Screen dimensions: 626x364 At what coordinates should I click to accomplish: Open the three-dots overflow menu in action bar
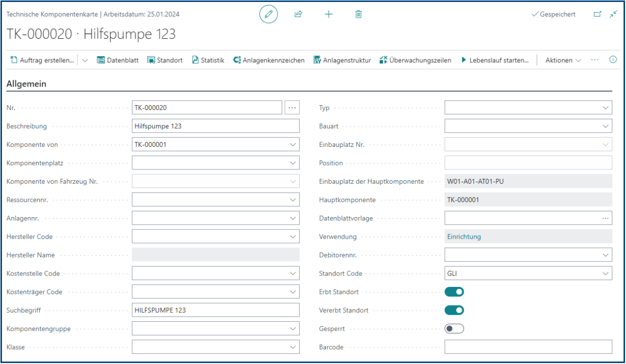[x=595, y=60]
